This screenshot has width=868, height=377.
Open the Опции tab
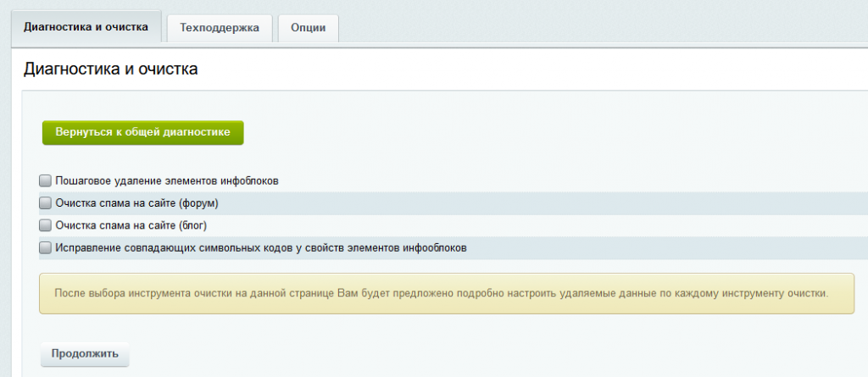[308, 27]
